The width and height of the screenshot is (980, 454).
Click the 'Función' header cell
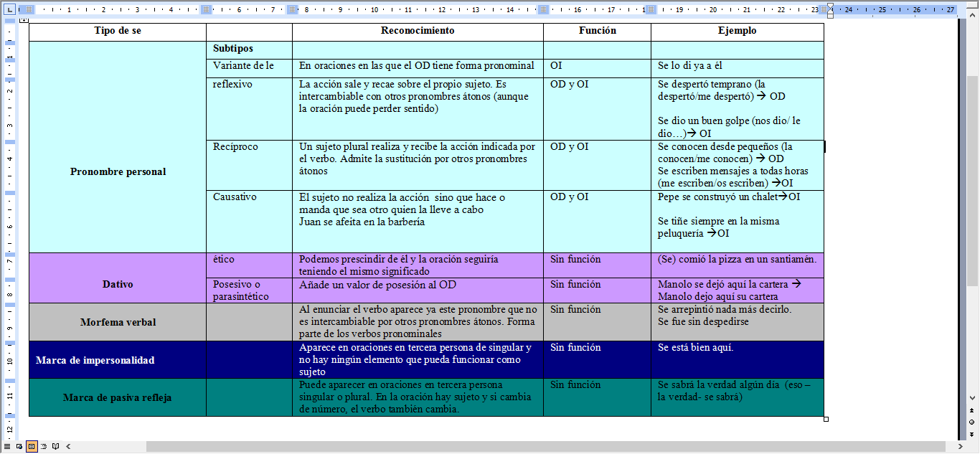click(x=597, y=32)
